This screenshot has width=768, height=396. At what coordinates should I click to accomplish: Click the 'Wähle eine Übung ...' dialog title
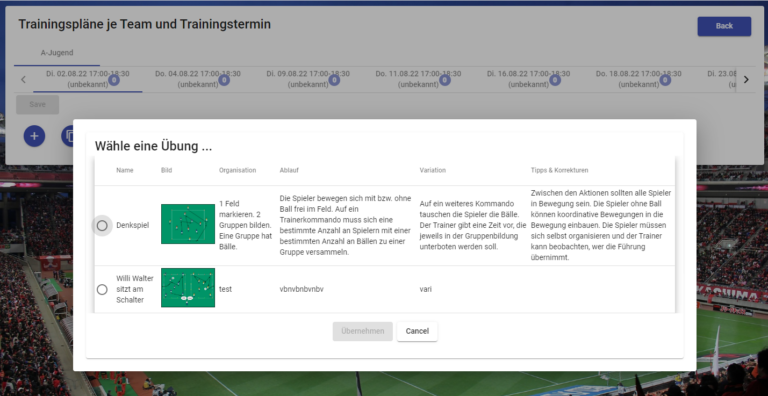click(x=153, y=146)
